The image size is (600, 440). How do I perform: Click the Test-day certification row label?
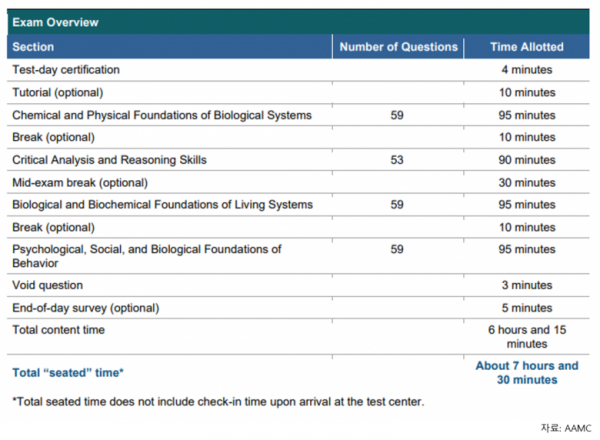(66, 70)
